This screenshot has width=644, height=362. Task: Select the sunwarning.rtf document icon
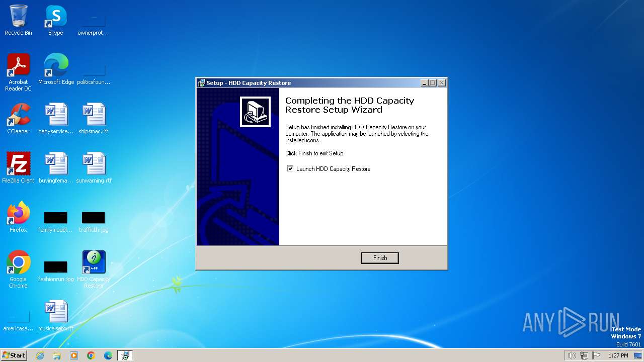pos(94,168)
